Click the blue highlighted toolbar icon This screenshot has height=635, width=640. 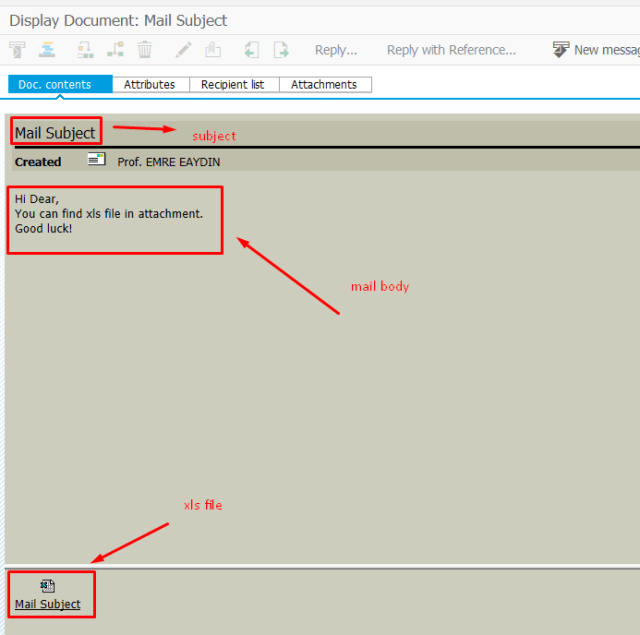pyautogui.click(x=47, y=50)
